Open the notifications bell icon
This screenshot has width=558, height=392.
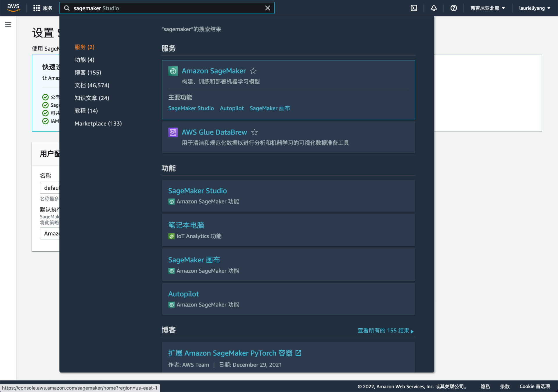434,8
